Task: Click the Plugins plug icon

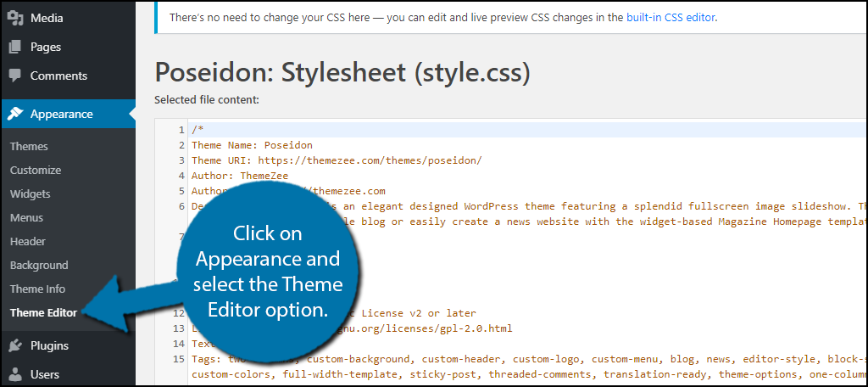Action: 16,345
